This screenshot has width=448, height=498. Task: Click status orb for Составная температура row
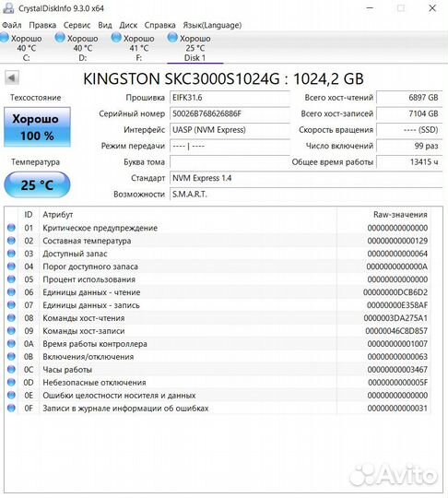point(11,241)
